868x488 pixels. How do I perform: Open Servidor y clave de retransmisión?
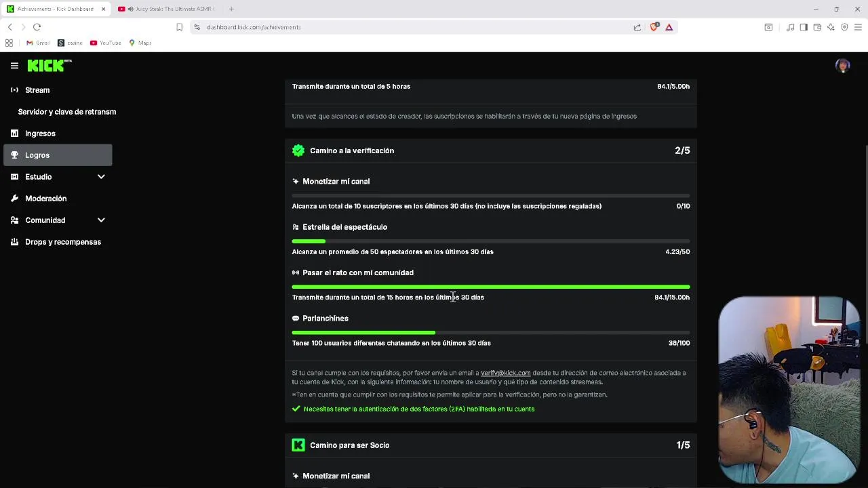[66, 112]
